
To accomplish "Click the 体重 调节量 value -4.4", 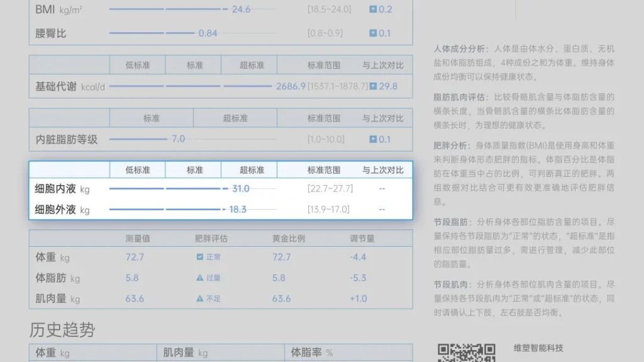I will [358, 257].
